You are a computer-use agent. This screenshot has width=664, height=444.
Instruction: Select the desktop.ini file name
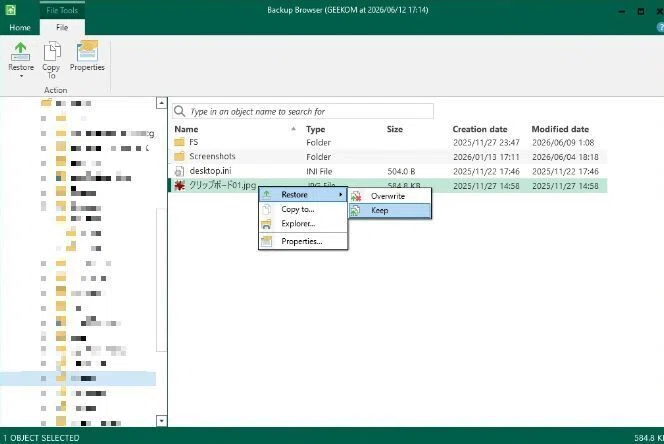pyautogui.click(x=210, y=171)
